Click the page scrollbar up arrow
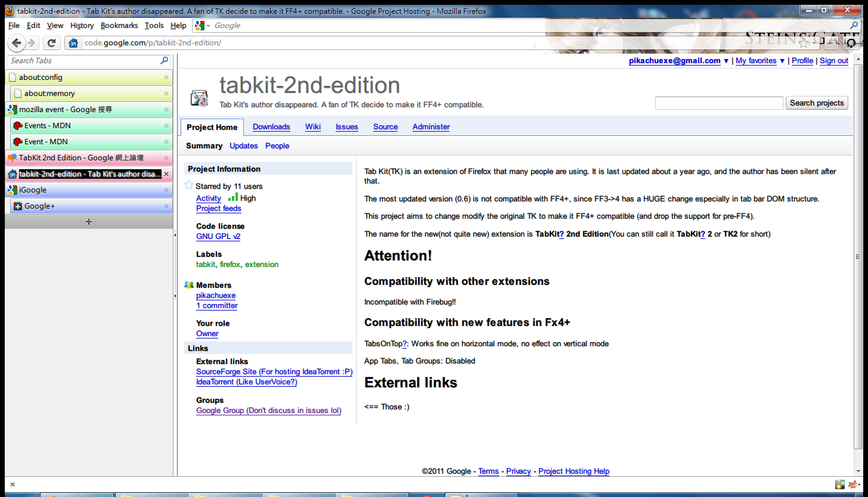Image resolution: width=868 pixels, height=497 pixels. coord(858,59)
